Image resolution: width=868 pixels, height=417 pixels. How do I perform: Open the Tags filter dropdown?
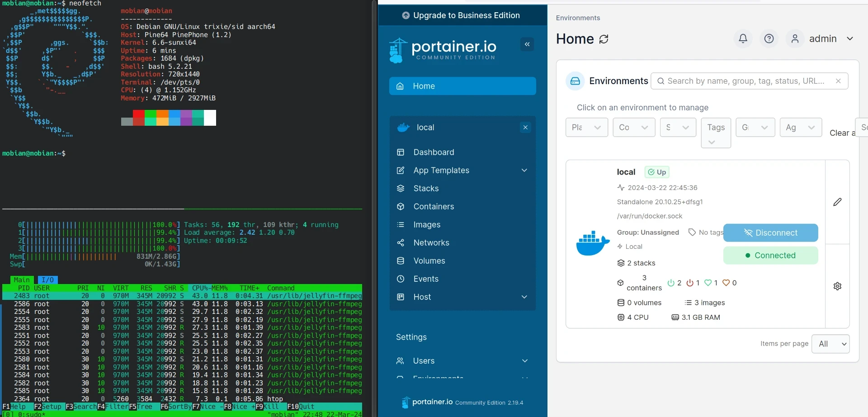[x=716, y=133]
